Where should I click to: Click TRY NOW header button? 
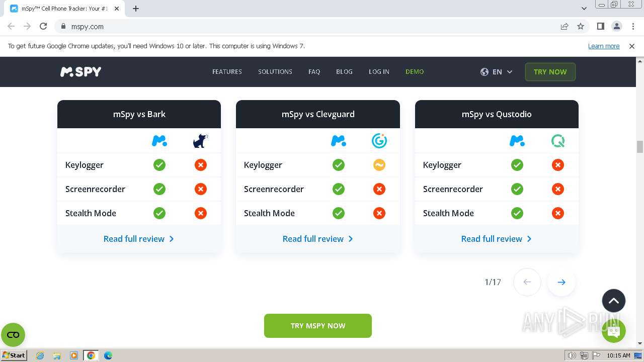[550, 72]
